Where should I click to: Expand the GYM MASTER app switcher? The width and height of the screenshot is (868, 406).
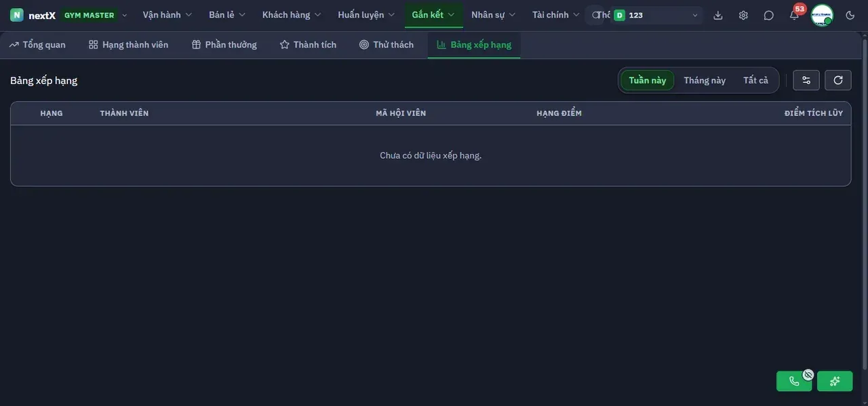tap(96, 15)
